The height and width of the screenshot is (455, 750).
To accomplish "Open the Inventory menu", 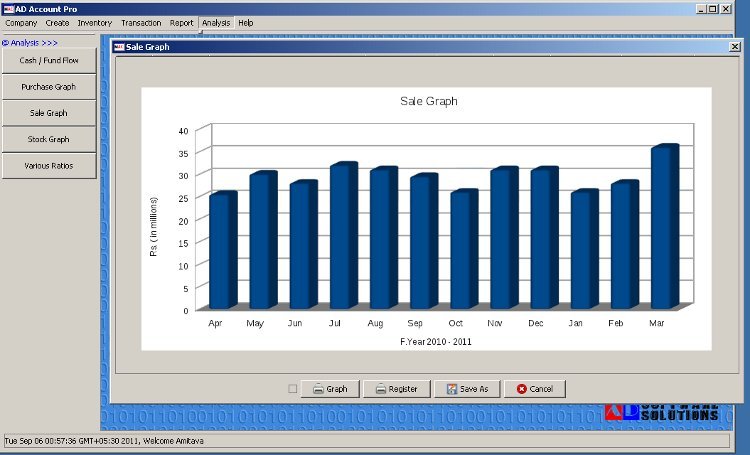I will [x=95, y=23].
